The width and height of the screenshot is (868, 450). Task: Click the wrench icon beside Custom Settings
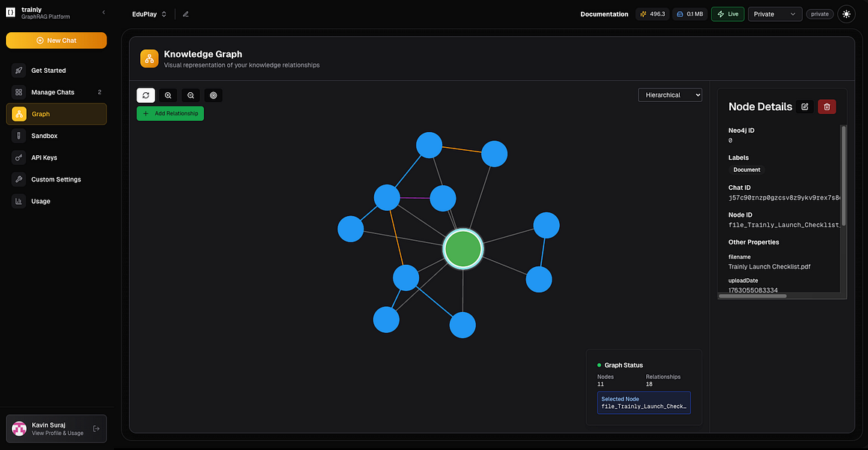coord(19,179)
